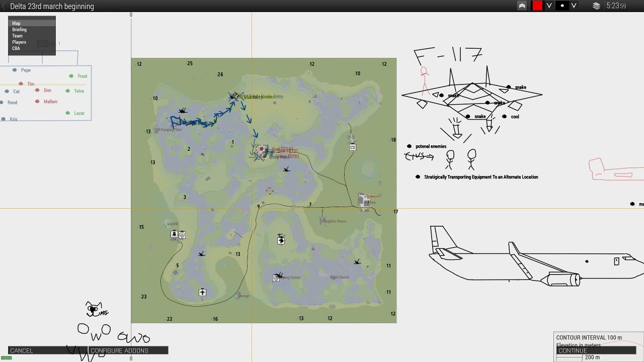Select player Tetre marker
Viewport: 644px width, 362px height.
pyautogui.click(x=68, y=91)
